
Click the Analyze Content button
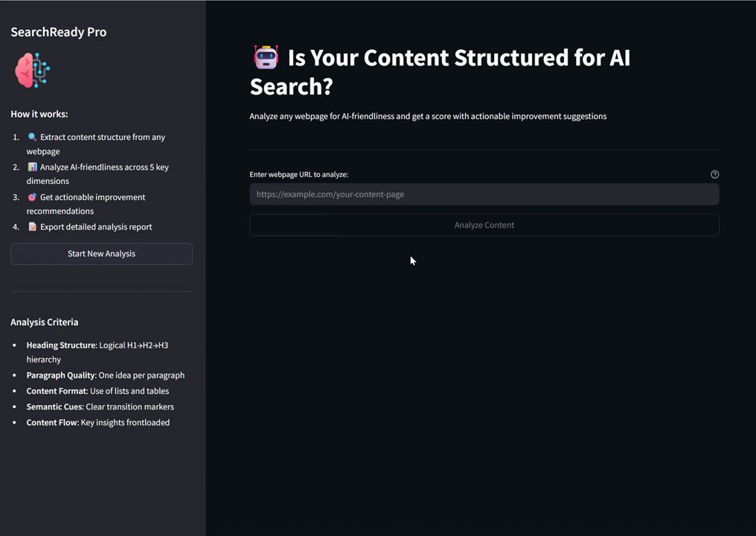point(484,225)
